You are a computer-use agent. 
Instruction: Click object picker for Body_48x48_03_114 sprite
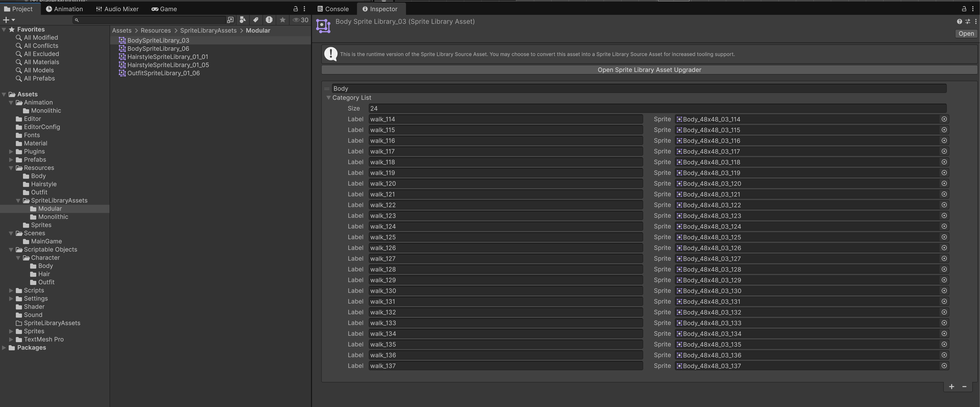tap(944, 119)
